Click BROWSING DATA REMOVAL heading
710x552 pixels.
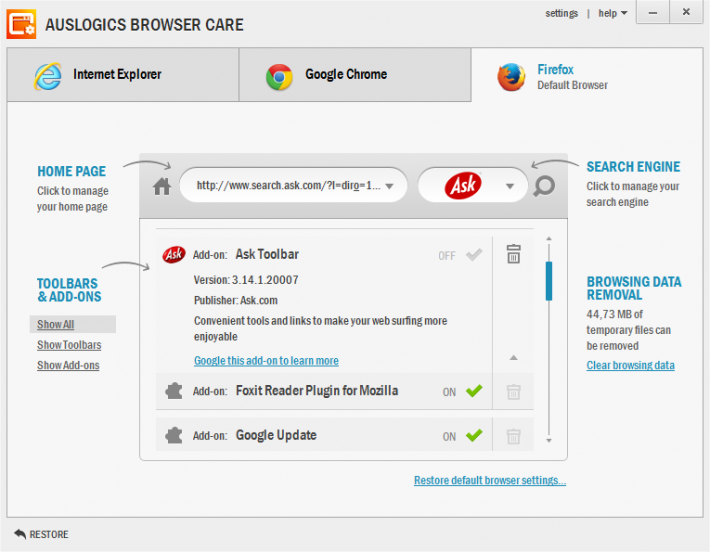tap(634, 288)
